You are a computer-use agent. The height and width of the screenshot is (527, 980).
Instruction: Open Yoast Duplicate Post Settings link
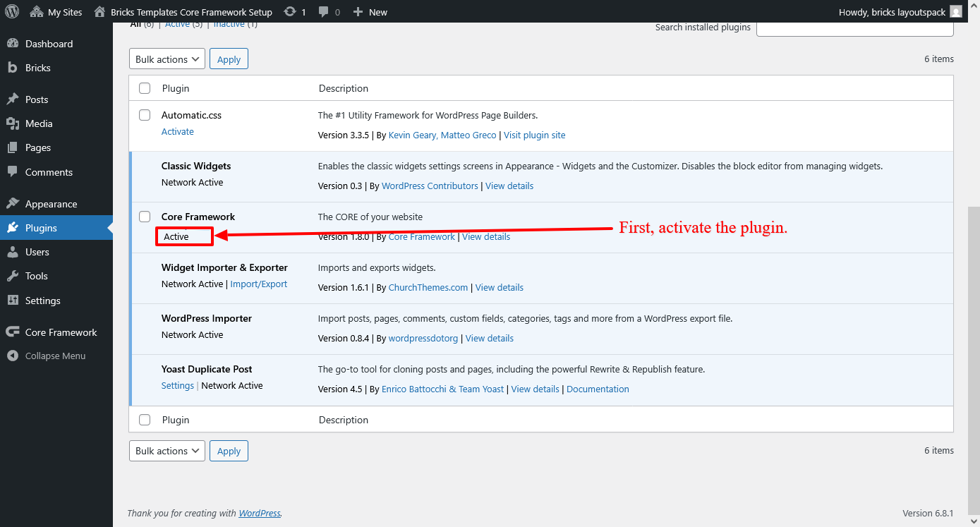178,386
